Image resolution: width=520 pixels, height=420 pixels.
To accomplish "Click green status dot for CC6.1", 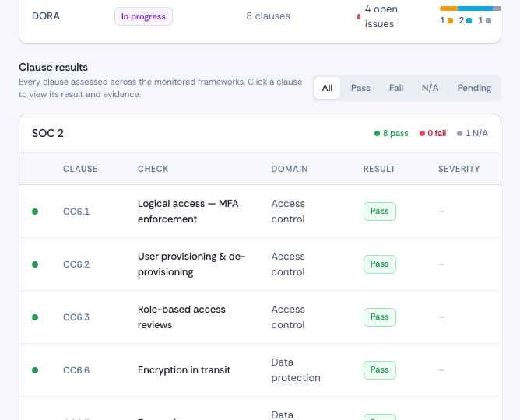I will tap(35, 212).
